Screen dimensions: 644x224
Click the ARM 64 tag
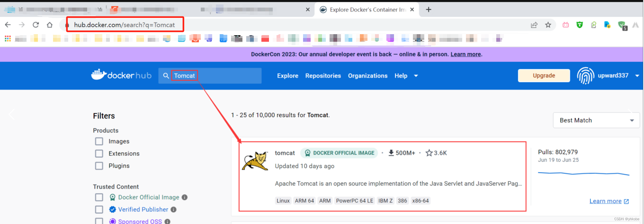click(304, 201)
